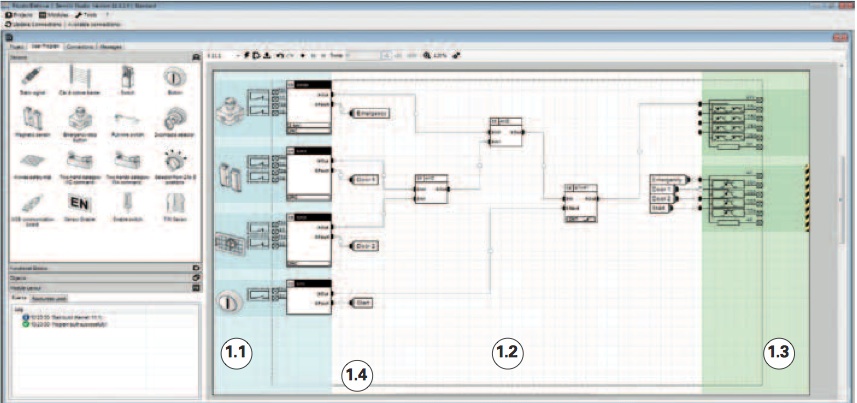The height and width of the screenshot is (403, 857).
Task: Expand the Functional Blocks panel
Action: (196, 268)
